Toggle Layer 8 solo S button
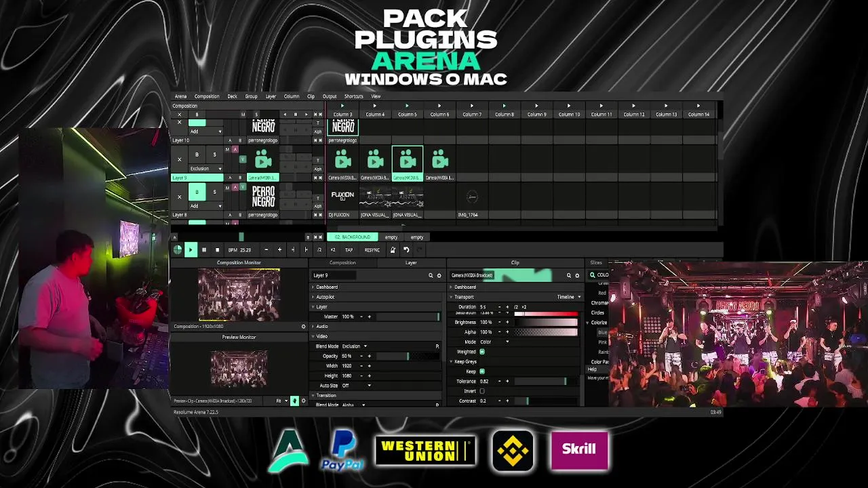Screen dimensions: 868x488 (x=214, y=192)
